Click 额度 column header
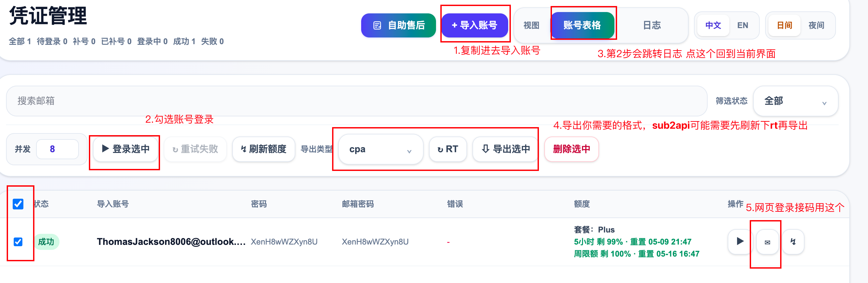The height and width of the screenshot is (283, 868). (582, 204)
